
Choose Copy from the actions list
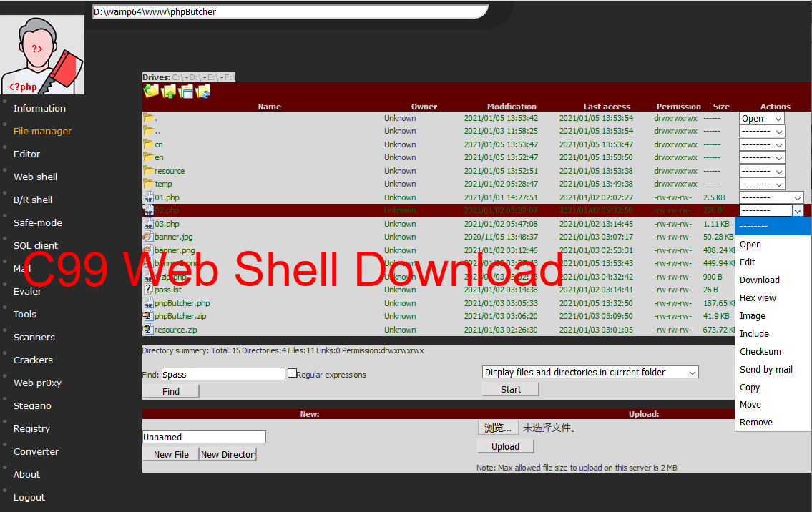click(x=773, y=388)
